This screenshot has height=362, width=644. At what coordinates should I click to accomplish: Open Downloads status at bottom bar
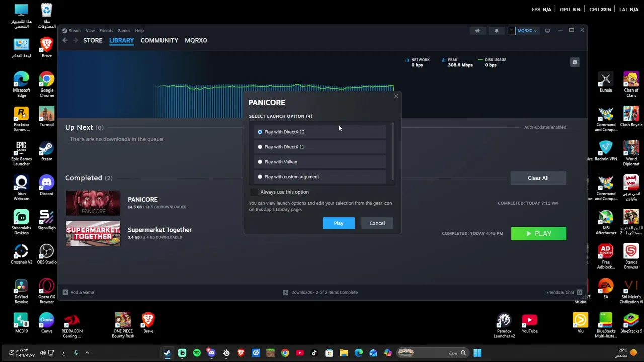[x=320, y=292]
